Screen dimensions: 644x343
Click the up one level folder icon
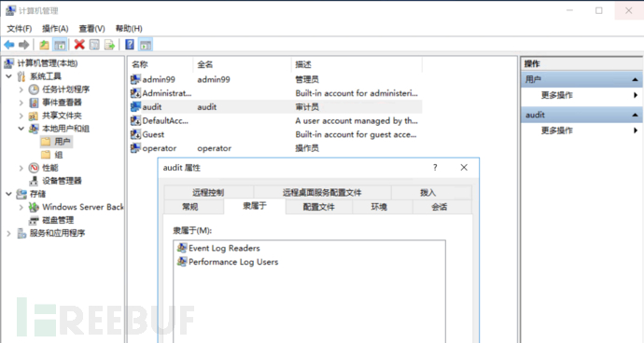coord(44,45)
